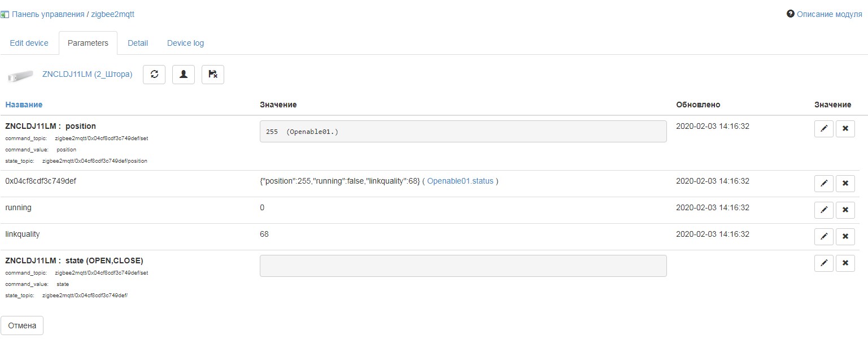Open the Device log tab
868x343 pixels.
[x=185, y=43]
